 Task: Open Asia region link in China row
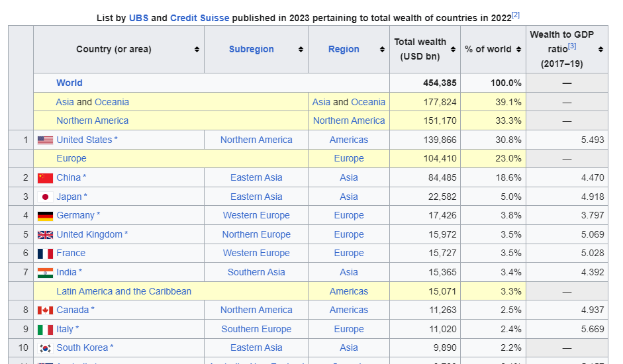349,177
